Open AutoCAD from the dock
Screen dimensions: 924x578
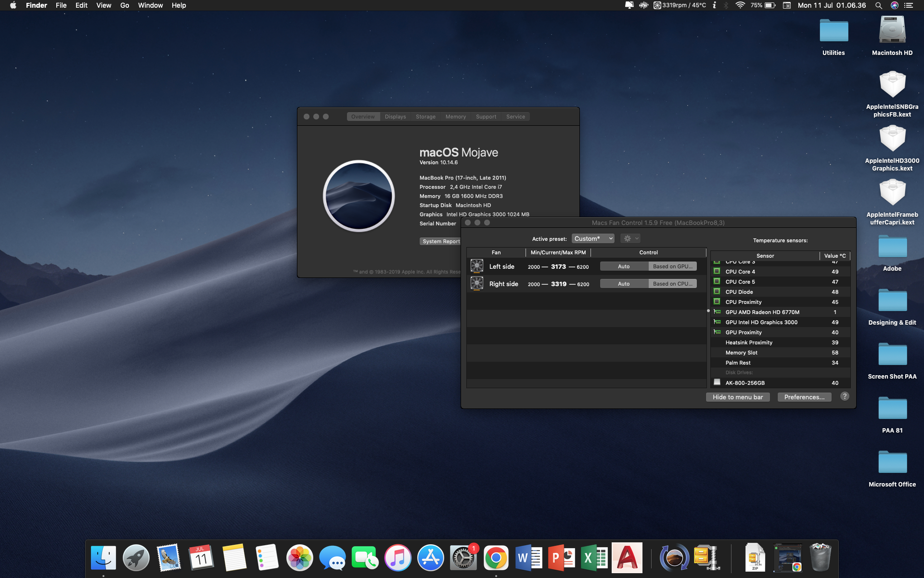(x=627, y=558)
